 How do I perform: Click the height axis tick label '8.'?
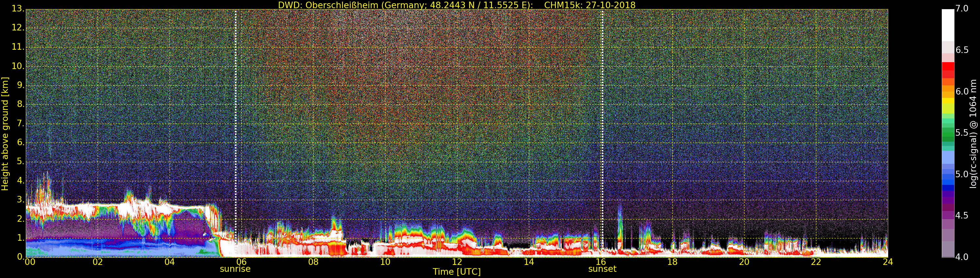coord(21,104)
